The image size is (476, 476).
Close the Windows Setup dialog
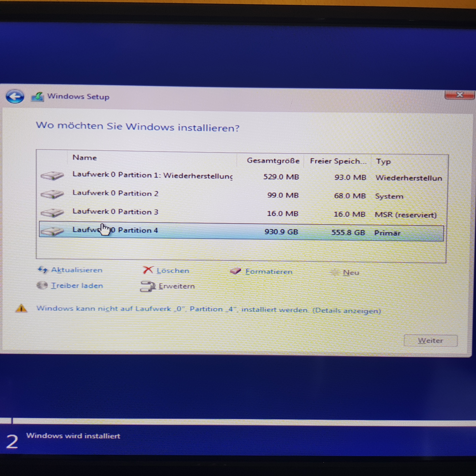459,95
